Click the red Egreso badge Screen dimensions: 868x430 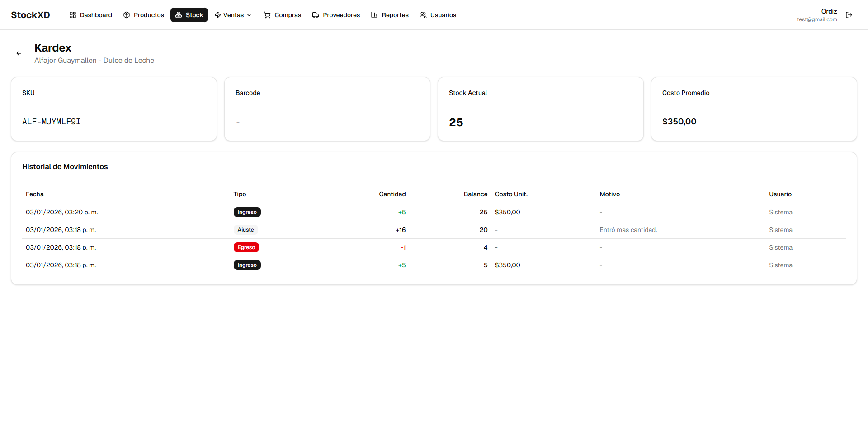[x=246, y=247]
